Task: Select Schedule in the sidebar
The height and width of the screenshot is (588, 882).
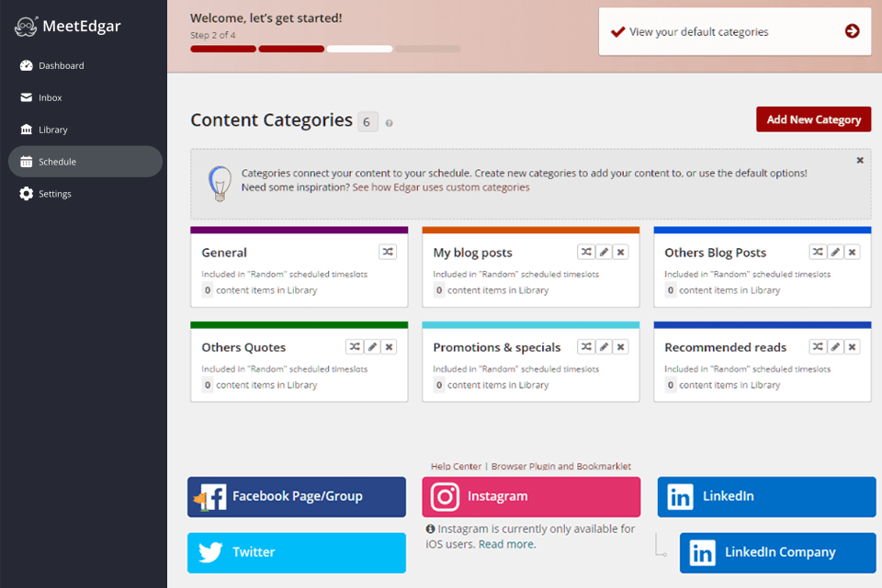Action: [85, 162]
